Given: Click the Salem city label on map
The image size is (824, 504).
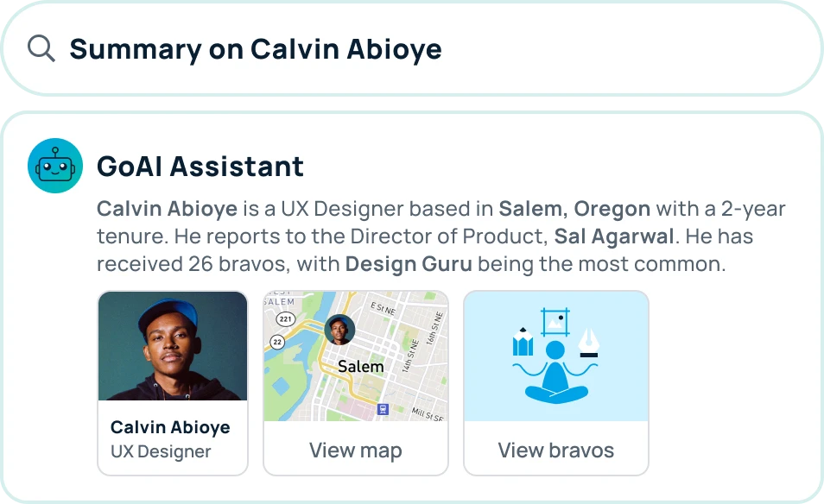Looking at the screenshot, I should (360, 366).
